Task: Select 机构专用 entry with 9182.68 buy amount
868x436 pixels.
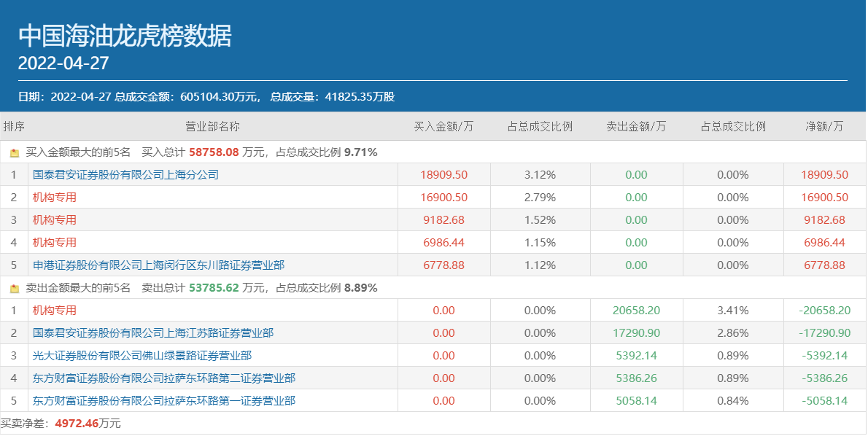Action: pos(54,220)
